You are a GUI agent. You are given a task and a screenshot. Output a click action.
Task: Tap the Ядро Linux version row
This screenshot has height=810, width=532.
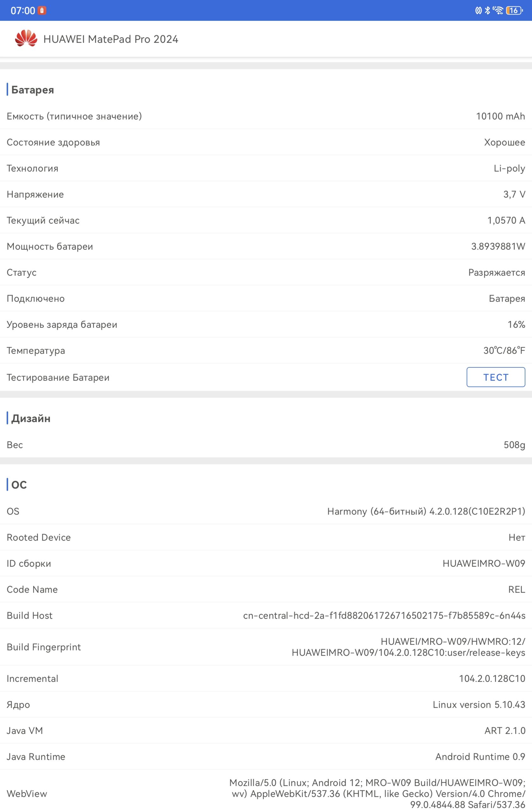(266, 705)
